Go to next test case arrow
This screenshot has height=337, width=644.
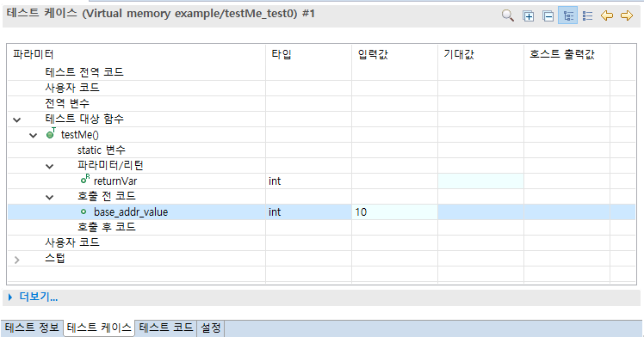click(x=627, y=16)
